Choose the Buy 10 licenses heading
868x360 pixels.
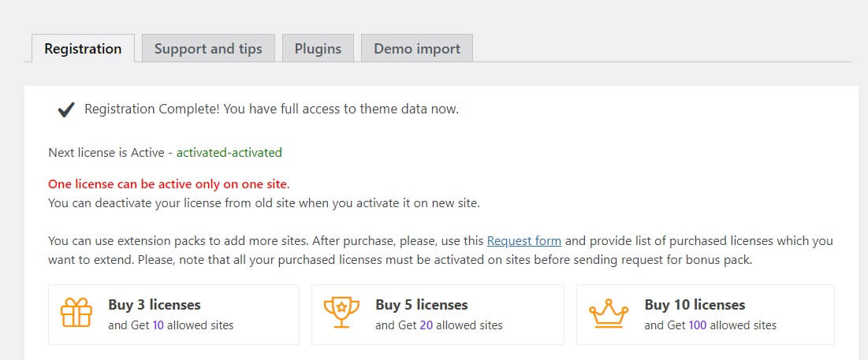tap(695, 304)
